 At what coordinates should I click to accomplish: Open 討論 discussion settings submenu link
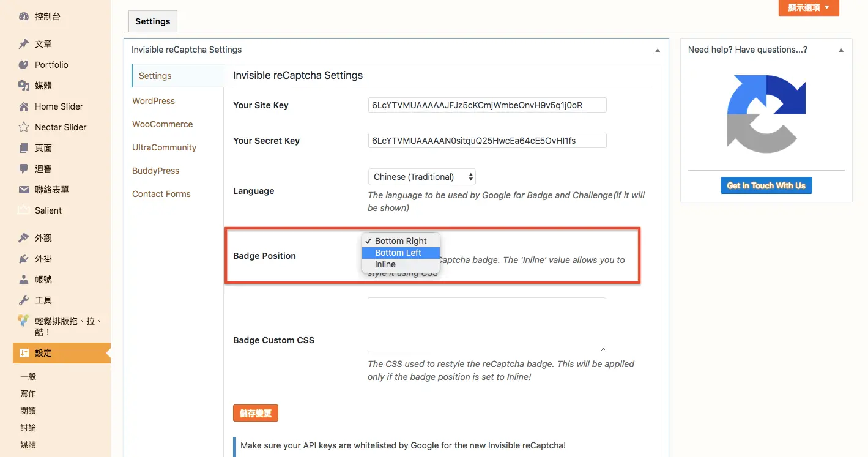pyautogui.click(x=28, y=428)
